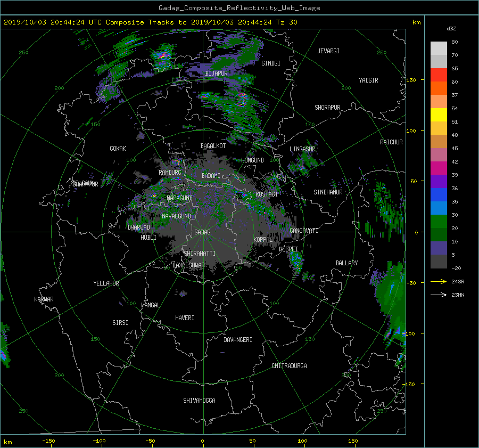The image size is (479, 448).
Task: Click the BALLARY city label
Action: click(346, 263)
